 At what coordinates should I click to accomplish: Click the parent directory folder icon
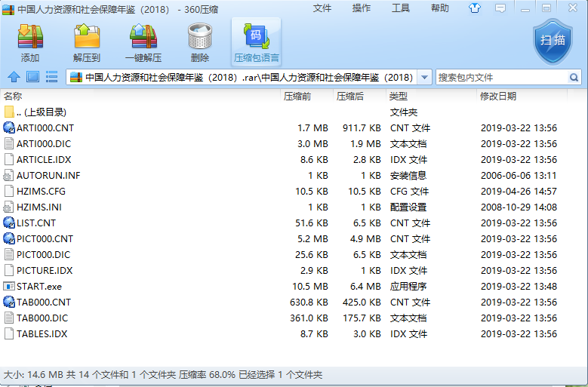(9, 112)
